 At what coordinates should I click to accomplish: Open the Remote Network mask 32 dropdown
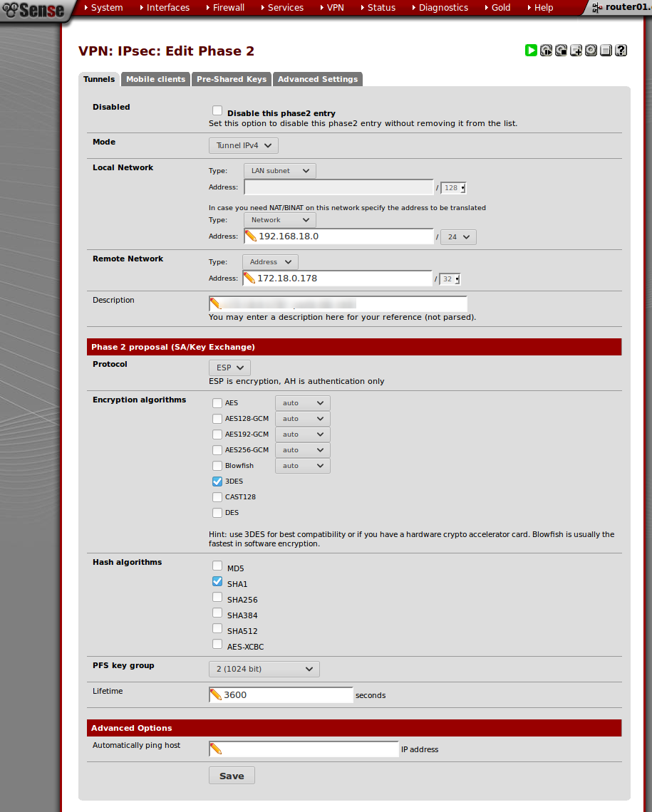point(450,279)
